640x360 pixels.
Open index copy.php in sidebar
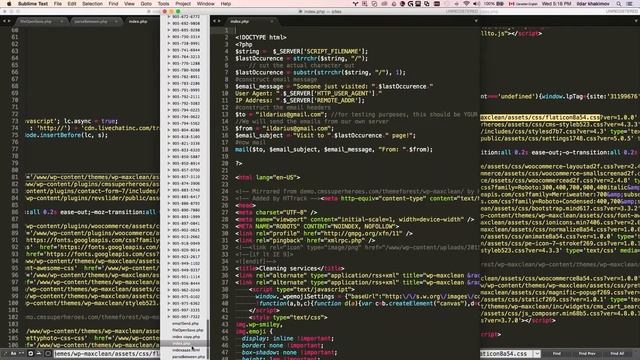(186, 337)
